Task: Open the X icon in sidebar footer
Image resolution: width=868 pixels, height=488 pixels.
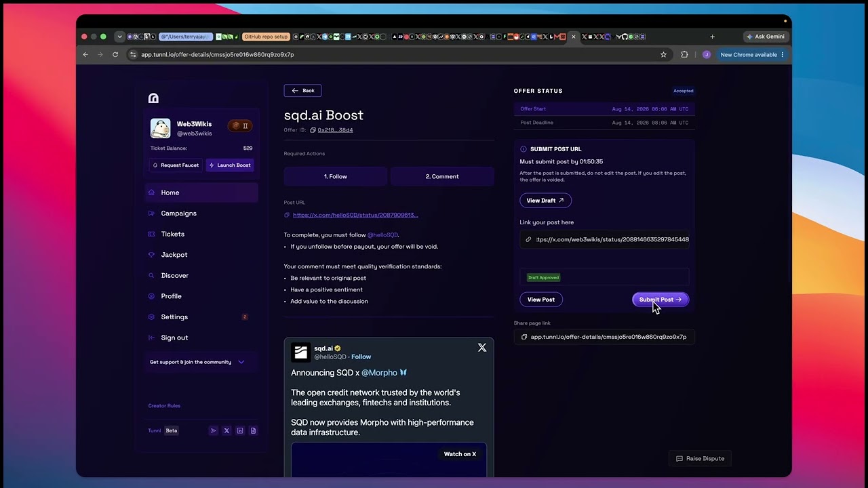Action: 226,430
